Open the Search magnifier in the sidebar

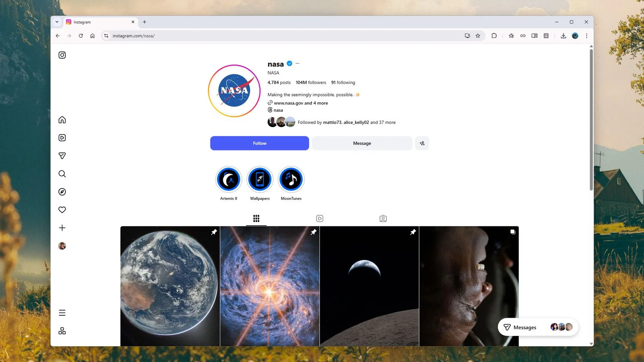coord(62,174)
